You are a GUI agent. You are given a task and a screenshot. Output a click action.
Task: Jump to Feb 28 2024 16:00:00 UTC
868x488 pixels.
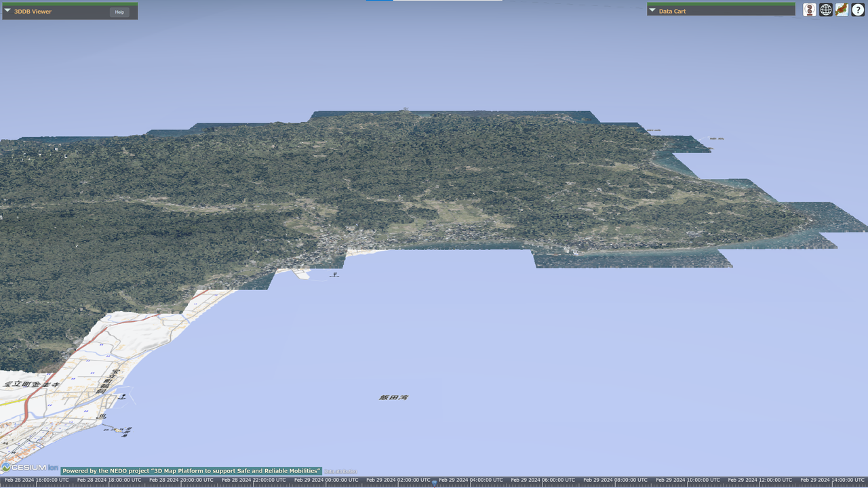(x=36, y=480)
